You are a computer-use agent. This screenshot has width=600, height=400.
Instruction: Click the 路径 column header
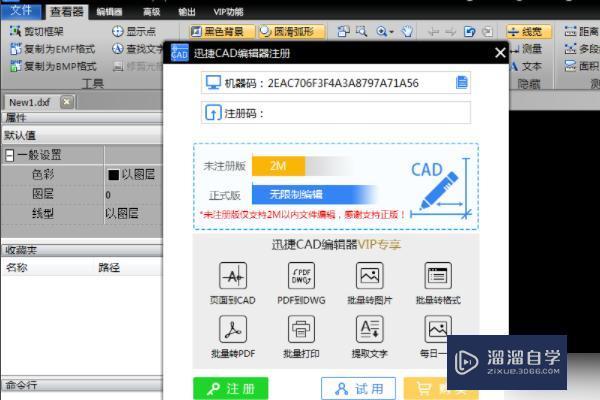pyautogui.click(x=109, y=267)
